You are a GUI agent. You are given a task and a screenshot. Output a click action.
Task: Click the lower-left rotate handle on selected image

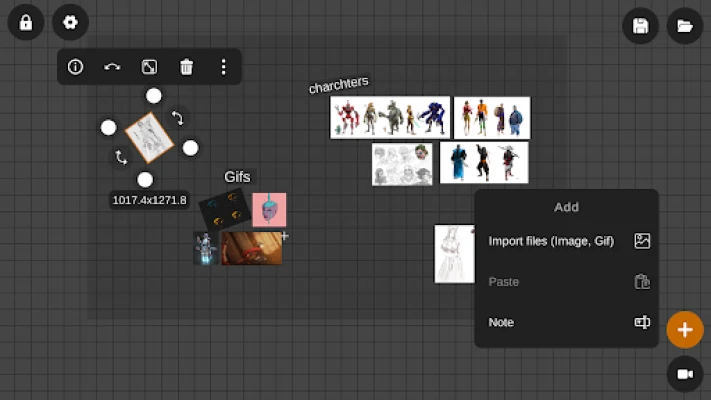pyautogui.click(x=121, y=157)
